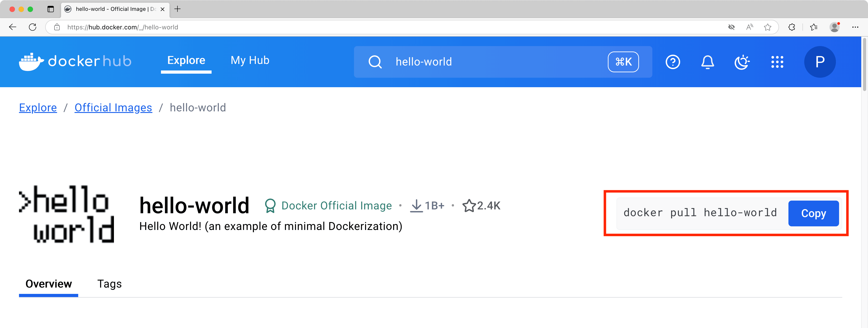Open the Favorites list icon

[814, 27]
